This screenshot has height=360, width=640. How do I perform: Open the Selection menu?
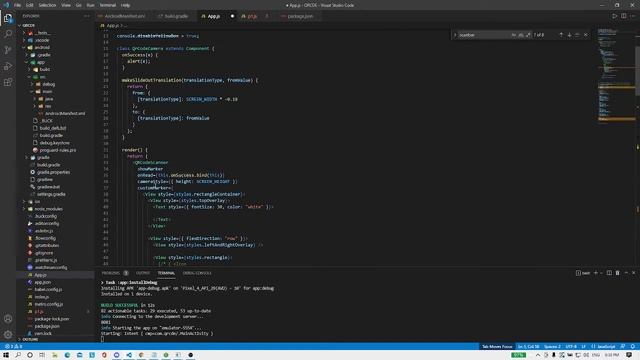(x=47, y=5)
